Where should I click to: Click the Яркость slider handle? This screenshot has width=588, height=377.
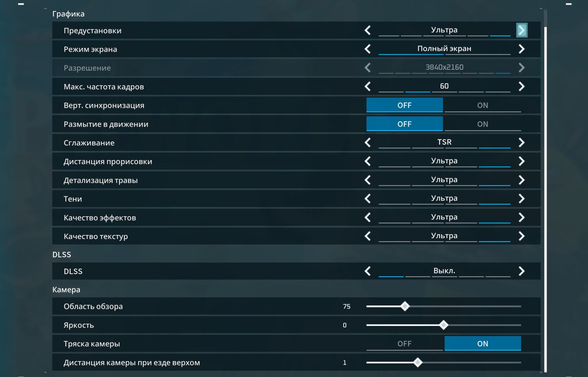444,325
